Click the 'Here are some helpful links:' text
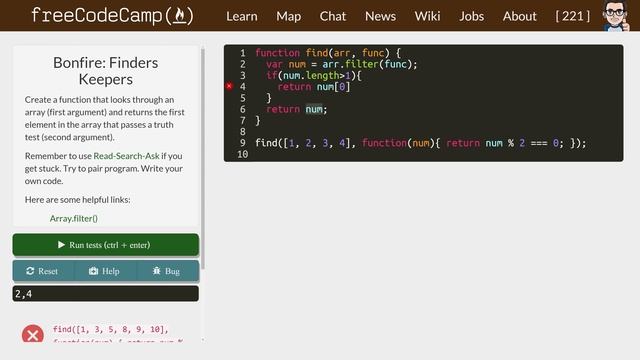640x360 pixels. coord(78,200)
